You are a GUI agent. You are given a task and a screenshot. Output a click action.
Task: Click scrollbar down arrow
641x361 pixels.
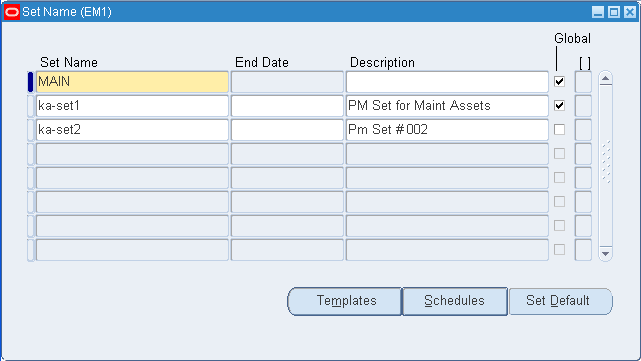pos(605,253)
